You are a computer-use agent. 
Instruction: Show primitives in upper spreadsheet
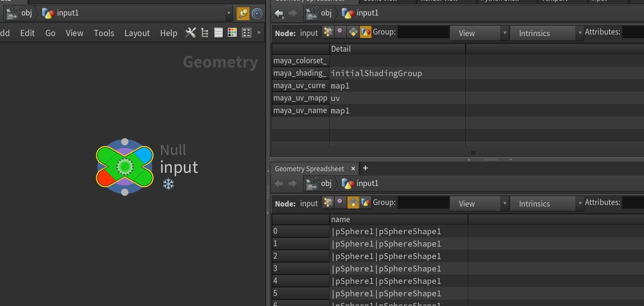pyautogui.click(x=353, y=32)
